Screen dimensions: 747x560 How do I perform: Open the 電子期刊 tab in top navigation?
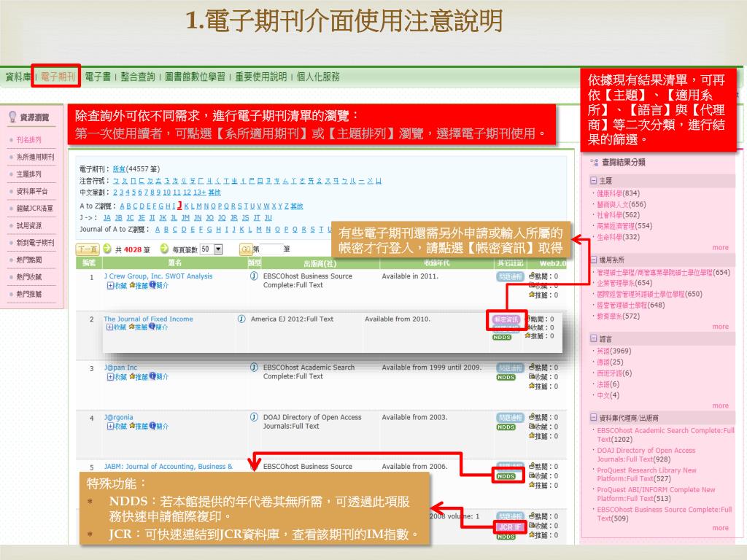[x=56, y=77]
